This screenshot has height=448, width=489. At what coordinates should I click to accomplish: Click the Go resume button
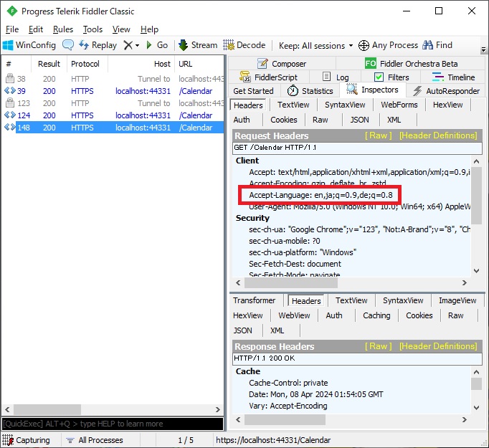[x=157, y=45]
